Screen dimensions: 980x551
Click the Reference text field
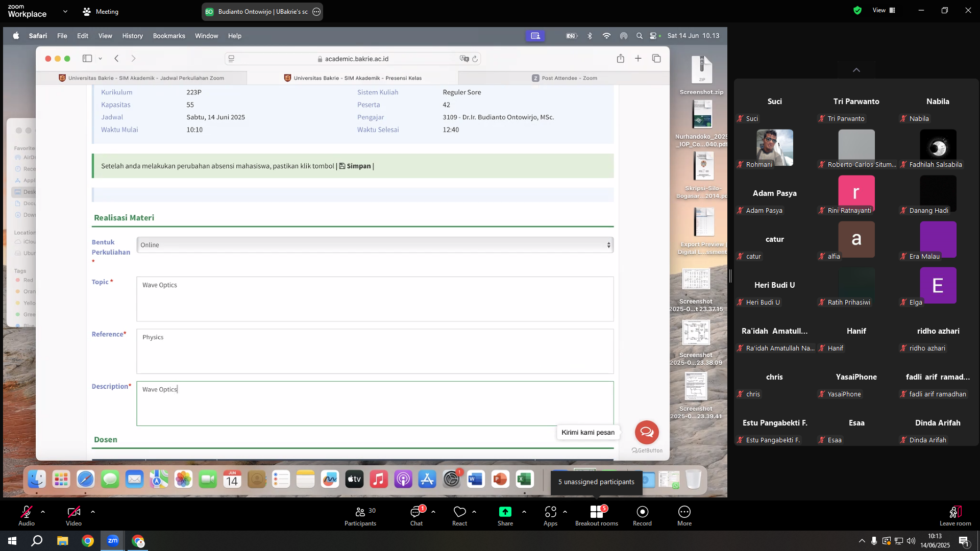pos(375,351)
